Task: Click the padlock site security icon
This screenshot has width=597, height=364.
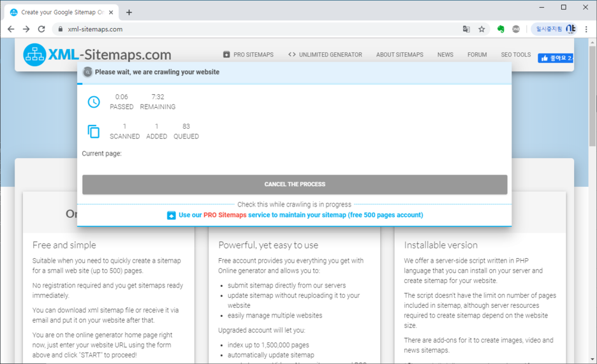Action: tap(60, 29)
